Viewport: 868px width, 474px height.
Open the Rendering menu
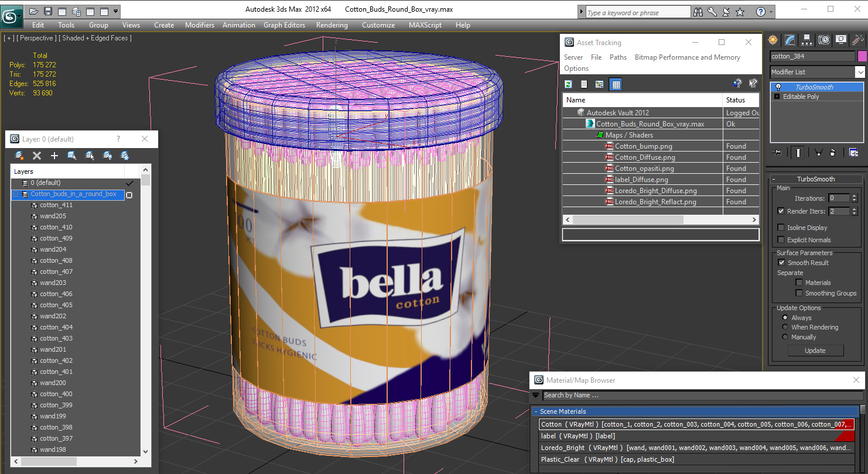(x=332, y=25)
